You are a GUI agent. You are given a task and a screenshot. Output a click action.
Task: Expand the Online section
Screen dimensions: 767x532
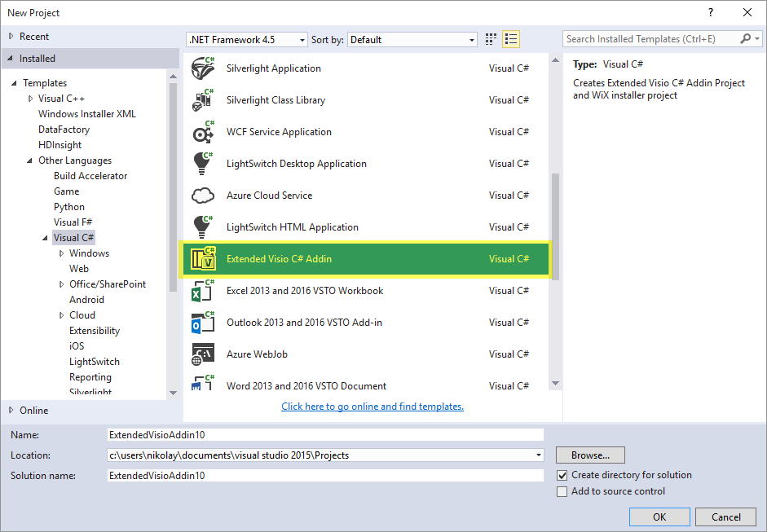pyautogui.click(x=11, y=411)
